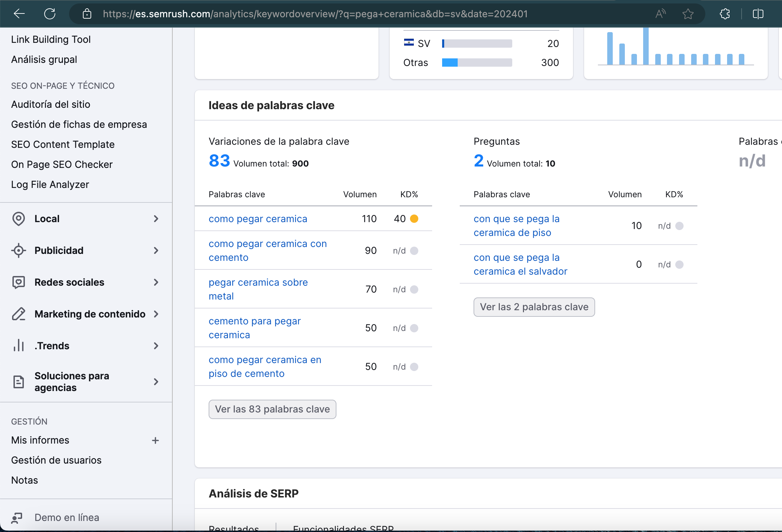Open Análisis grupal in sidebar
This screenshot has height=532, width=782.
click(x=44, y=59)
